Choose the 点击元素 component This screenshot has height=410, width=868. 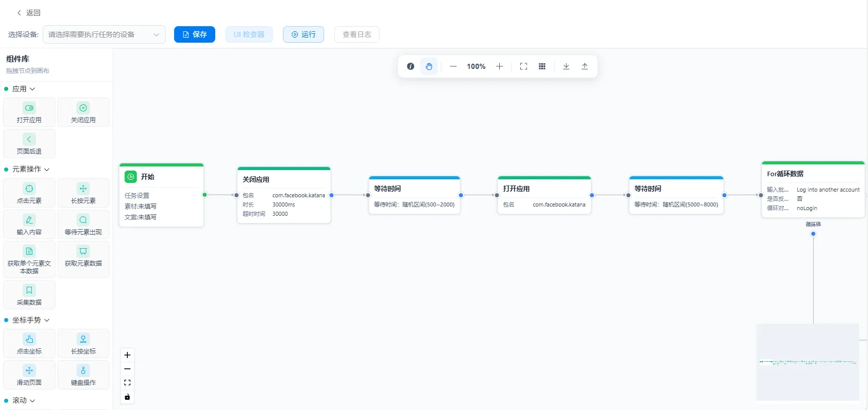pos(29,193)
